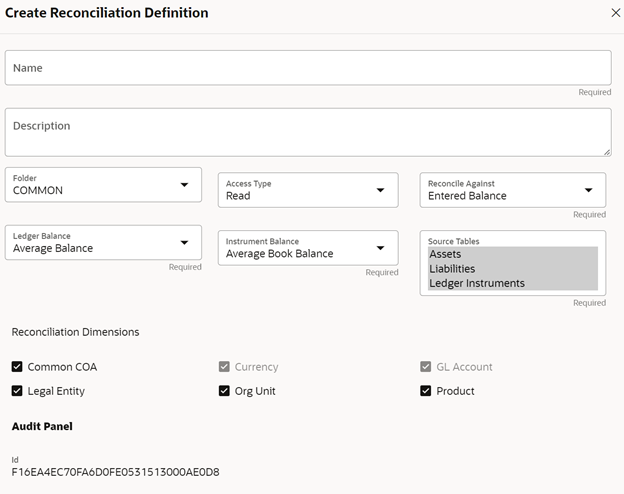624x494 pixels.
Task: Open the Folder dropdown
Action: pos(103,185)
